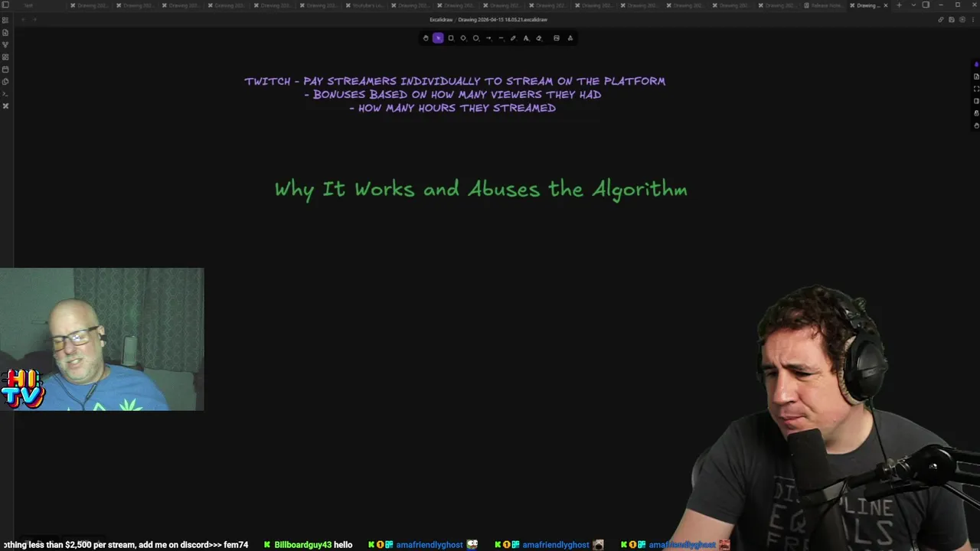Select the Eraser tool
The image size is (980, 551).
(x=539, y=38)
